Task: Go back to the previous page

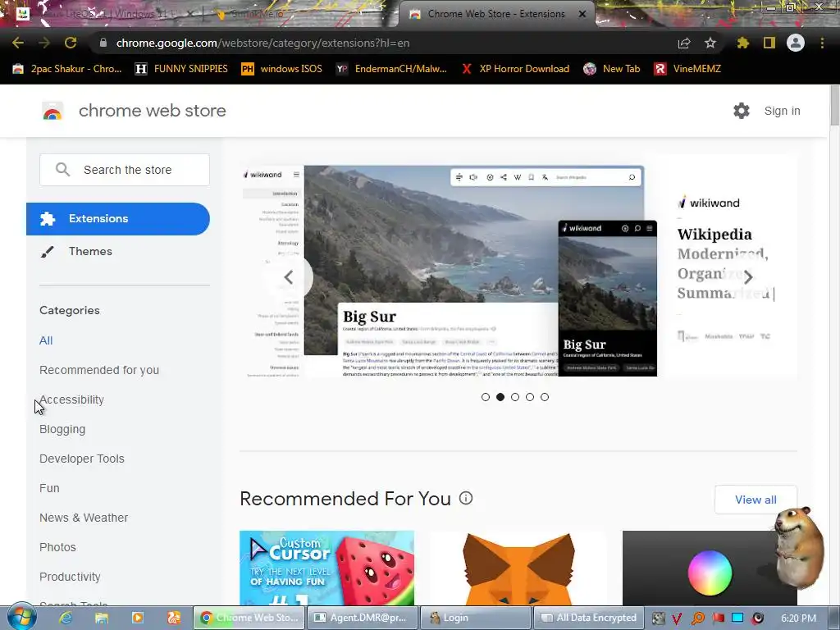Action: (18, 43)
